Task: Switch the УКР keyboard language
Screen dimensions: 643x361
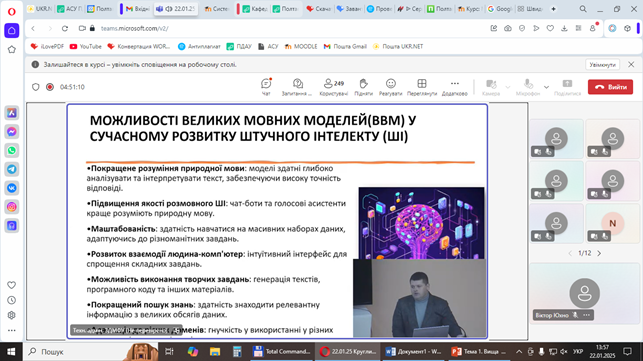Action: [578, 352]
